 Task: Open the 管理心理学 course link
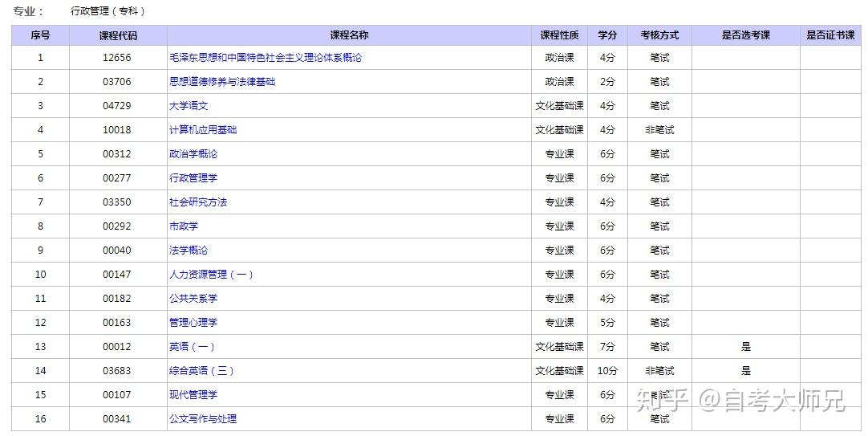[193, 323]
